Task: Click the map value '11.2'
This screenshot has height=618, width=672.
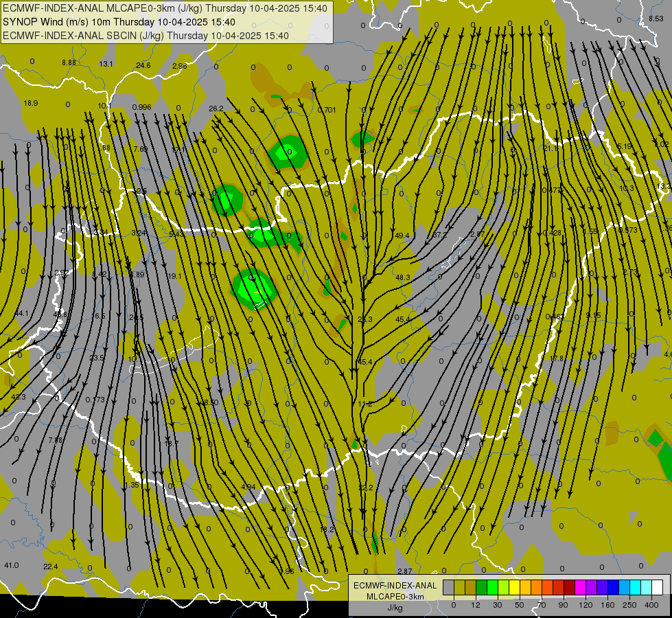Action: (x=365, y=404)
